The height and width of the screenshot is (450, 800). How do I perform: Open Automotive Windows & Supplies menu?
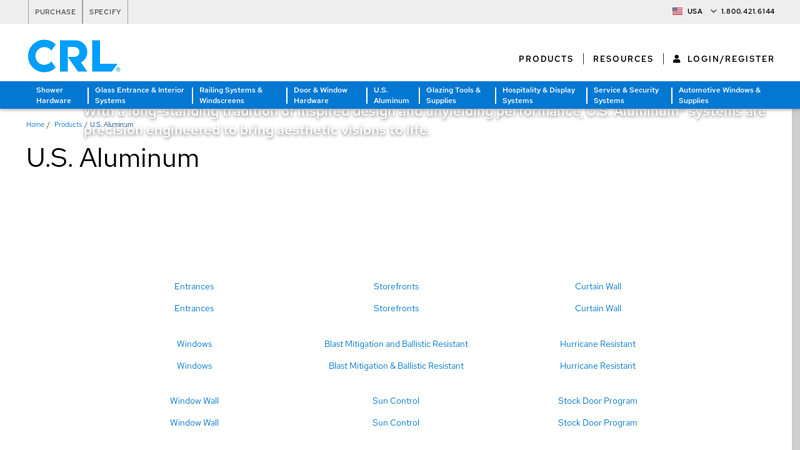(x=719, y=95)
